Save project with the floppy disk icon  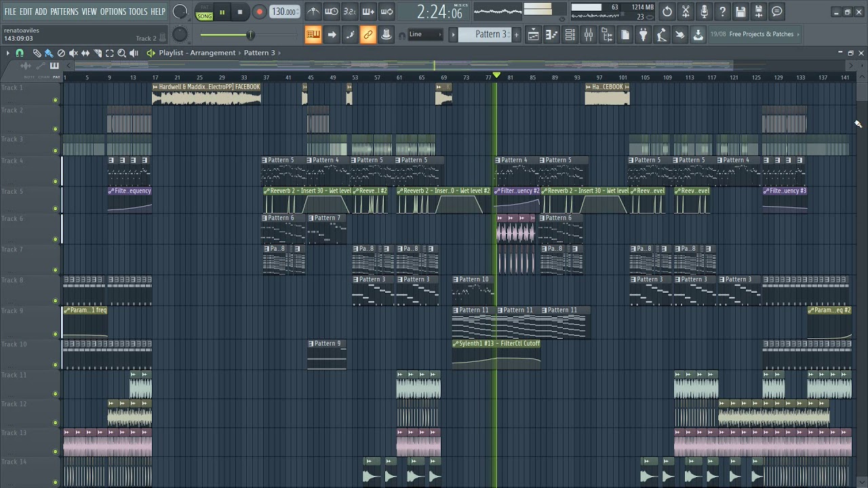[x=741, y=11]
